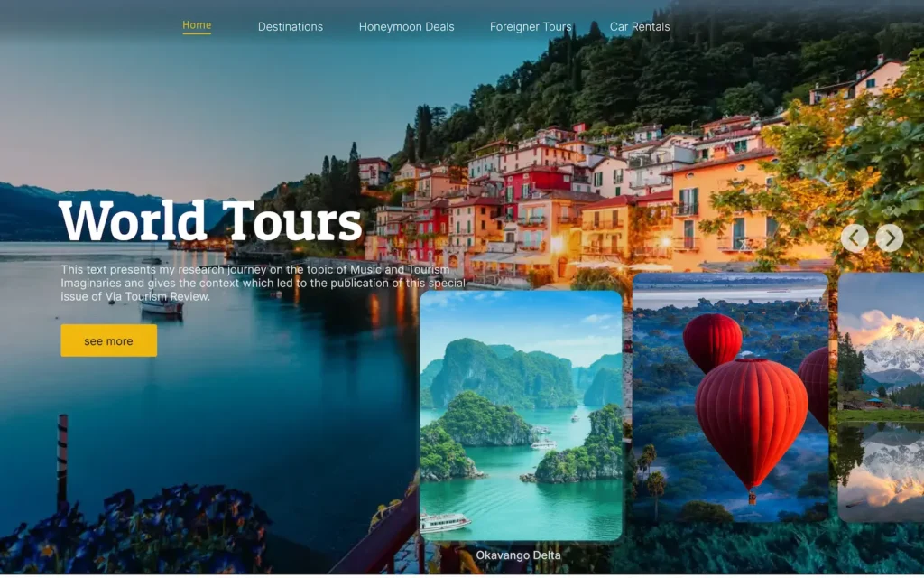Select the red hot air balloons card
This screenshot has height=578, width=924.
(x=730, y=397)
